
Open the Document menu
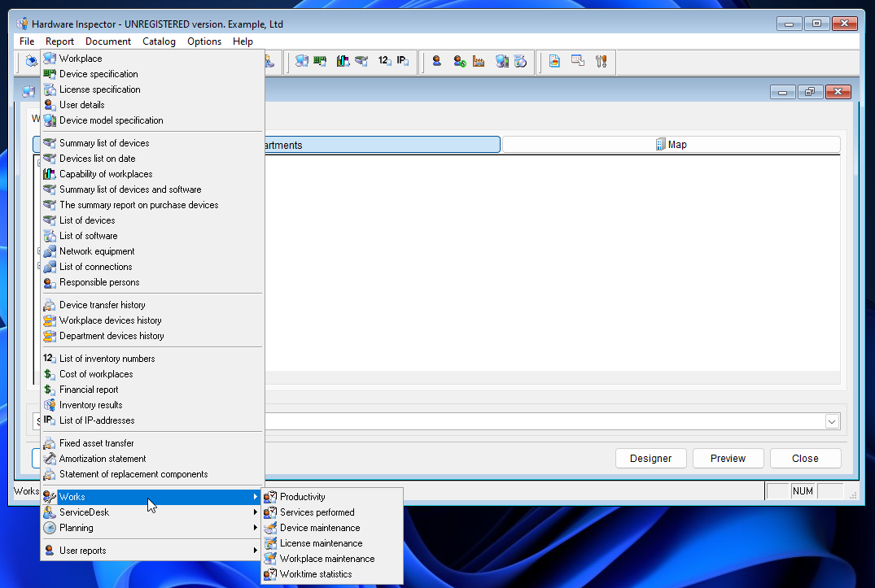pyautogui.click(x=108, y=41)
